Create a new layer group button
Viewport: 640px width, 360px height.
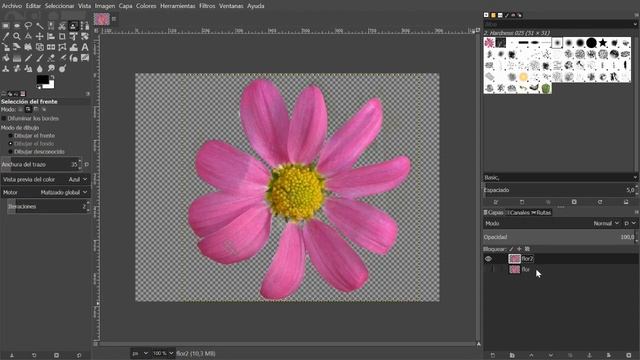(512, 356)
